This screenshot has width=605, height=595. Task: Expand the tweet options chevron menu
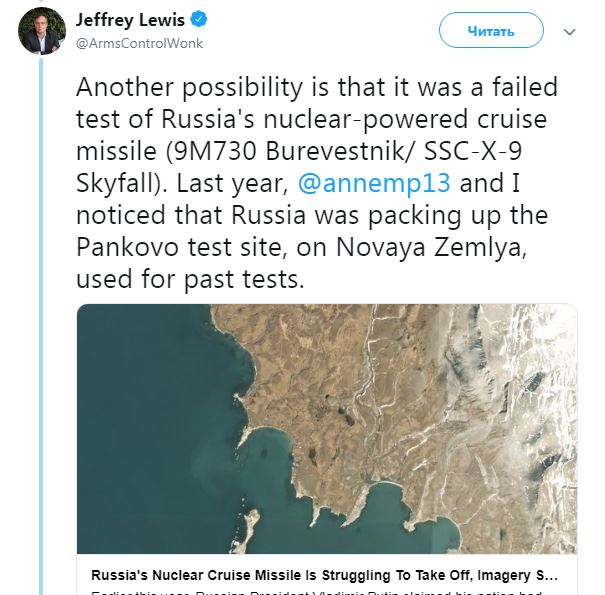click(x=570, y=32)
